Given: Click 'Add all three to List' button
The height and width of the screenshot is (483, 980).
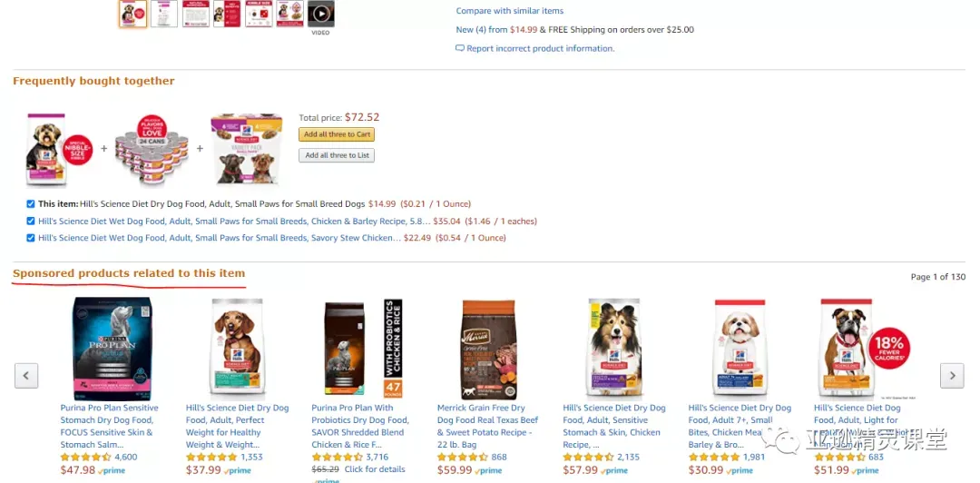Looking at the screenshot, I should tap(337, 155).
